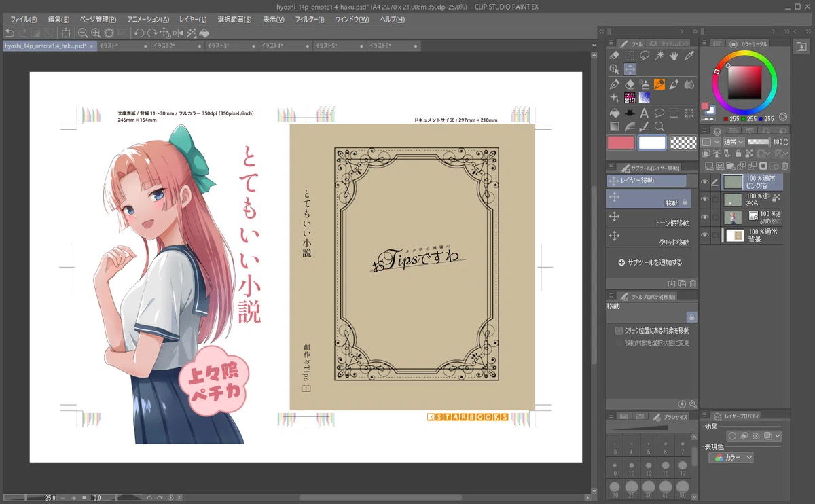Switch to the イラスト6* document tab
This screenshot has height=504, width=815.
click(x=393, y=46)
